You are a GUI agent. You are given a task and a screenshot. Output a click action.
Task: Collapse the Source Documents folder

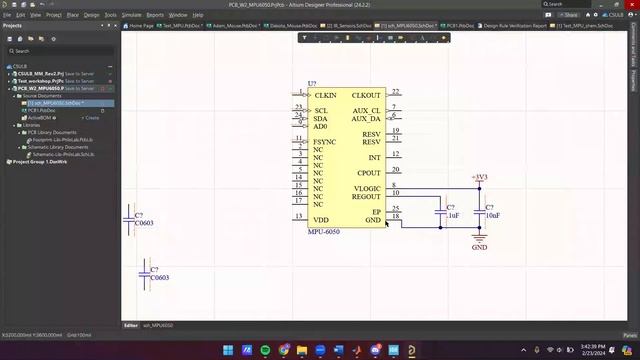(14, 96)
